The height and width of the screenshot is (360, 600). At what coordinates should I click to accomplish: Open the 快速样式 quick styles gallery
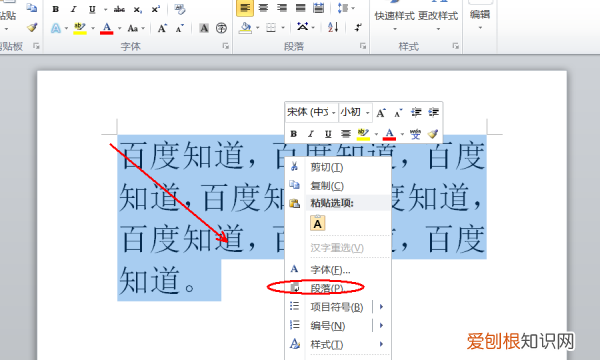(394, 17)
